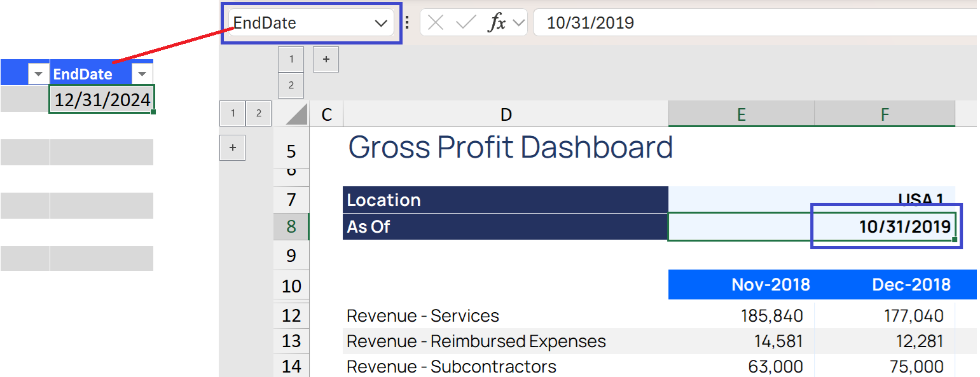Select column D header

pyautogui.click(x=506, y=114)
